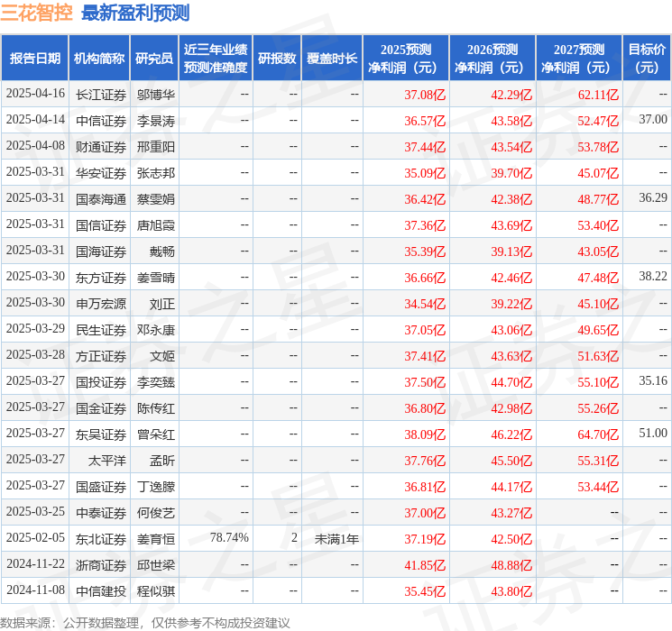Click the 研究员 column header
This screenshot has height=631, width=672.
pos(154,59)
